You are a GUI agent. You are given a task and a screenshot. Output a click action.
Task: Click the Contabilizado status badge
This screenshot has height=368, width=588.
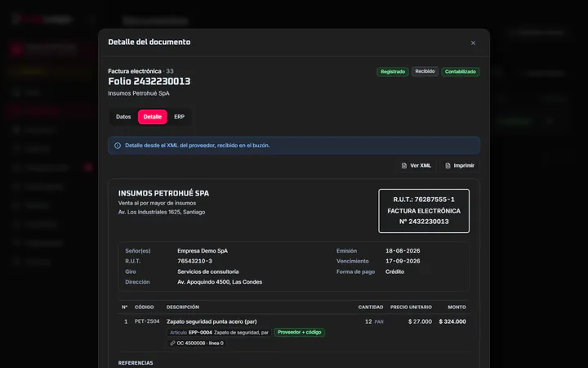click(x=460, y=72)
